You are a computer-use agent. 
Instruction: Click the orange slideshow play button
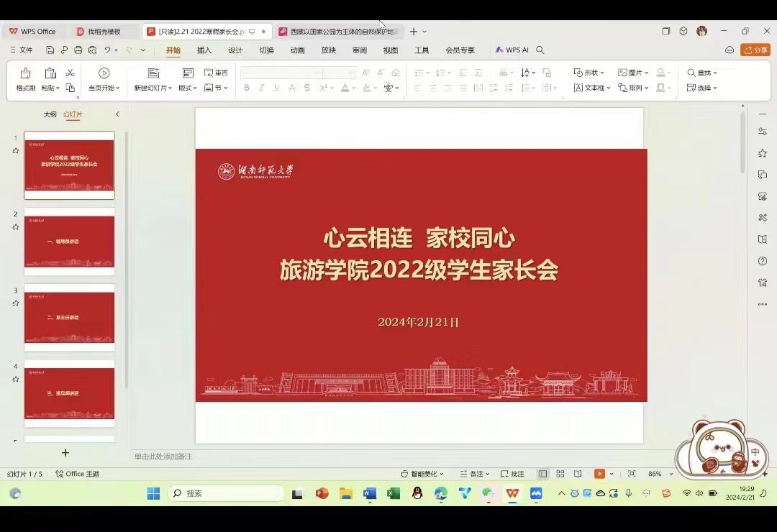click(599, 474)
